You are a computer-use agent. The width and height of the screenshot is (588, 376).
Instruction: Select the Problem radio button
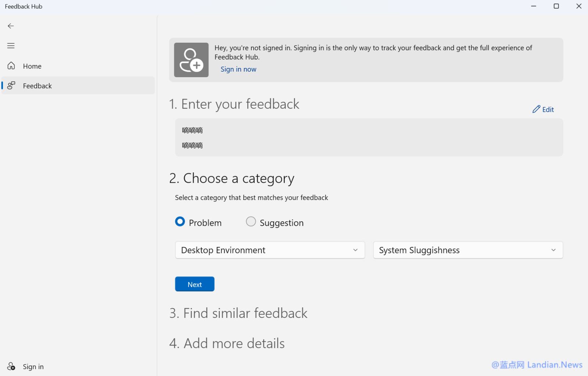tap(180, 222)
